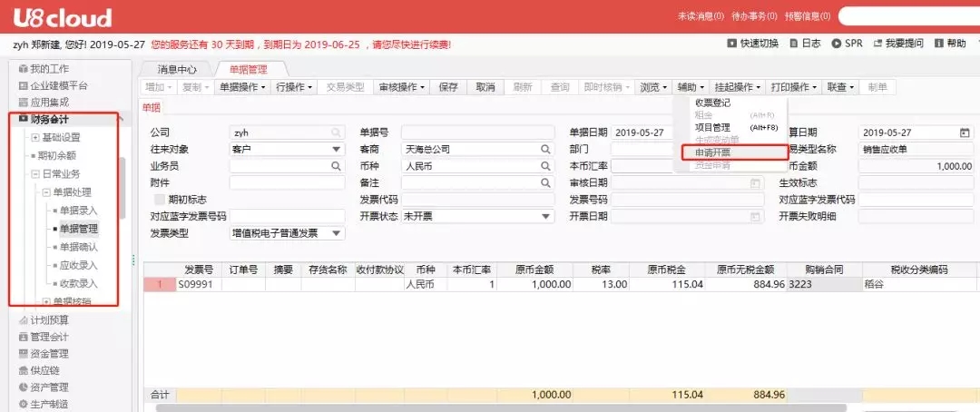Click the 保存 button
Image resolution: width=980 pixels, height=412 pixels.
tap(448, 87)
